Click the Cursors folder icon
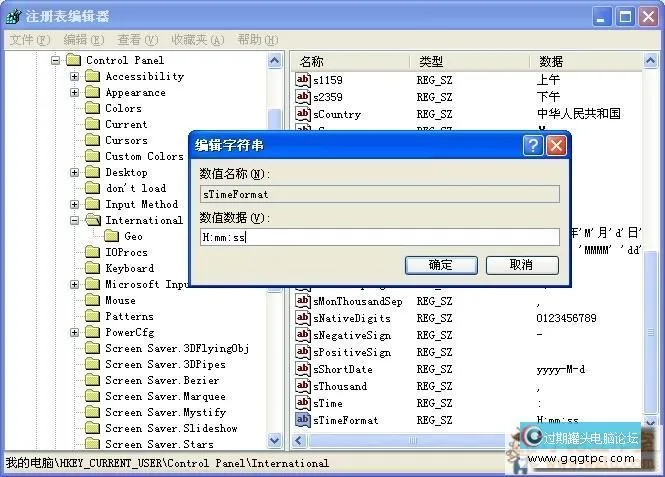Screen dimensions: 665x477 tap(92, 140)
